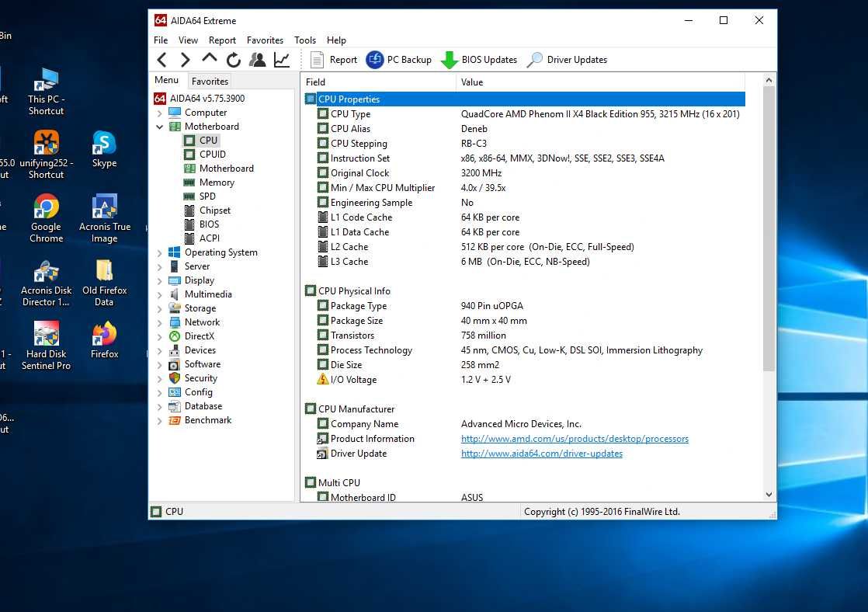The image size is (868, 612).
Task: Open Google Chrome desktop shortcut
Action: (x=46, y=219)
